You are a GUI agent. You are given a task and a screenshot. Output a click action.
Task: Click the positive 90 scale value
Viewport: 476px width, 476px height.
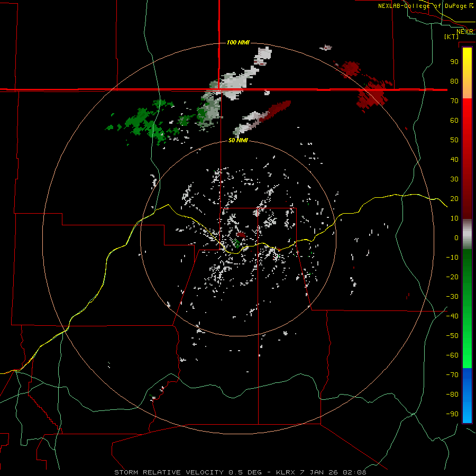click(454, 62)
